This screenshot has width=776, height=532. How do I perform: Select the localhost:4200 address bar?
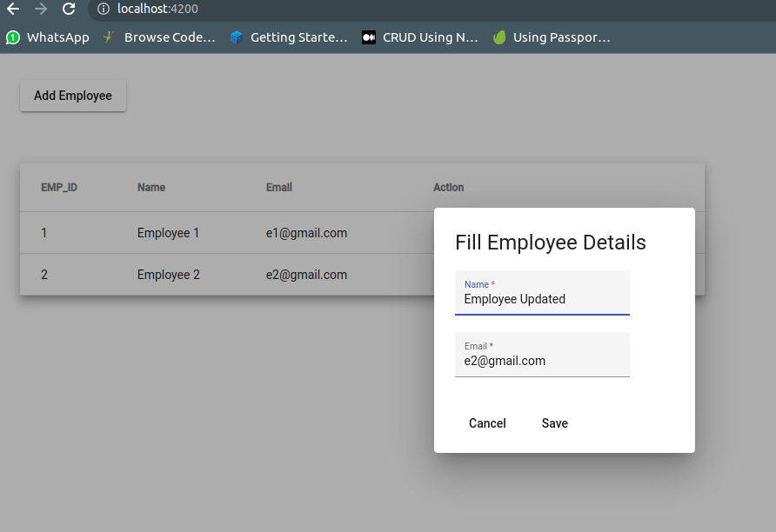click(x=431, y=9)
